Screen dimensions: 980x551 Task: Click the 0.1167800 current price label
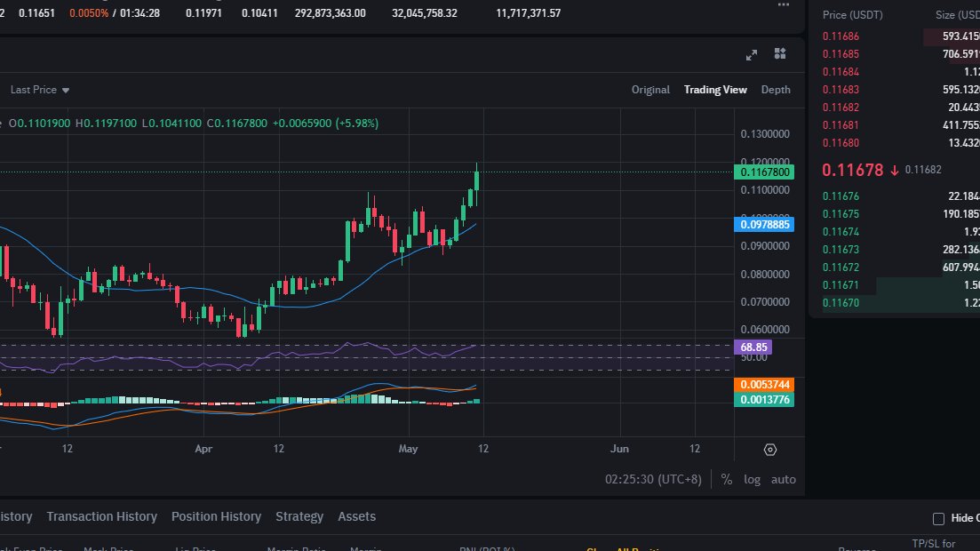764,172
